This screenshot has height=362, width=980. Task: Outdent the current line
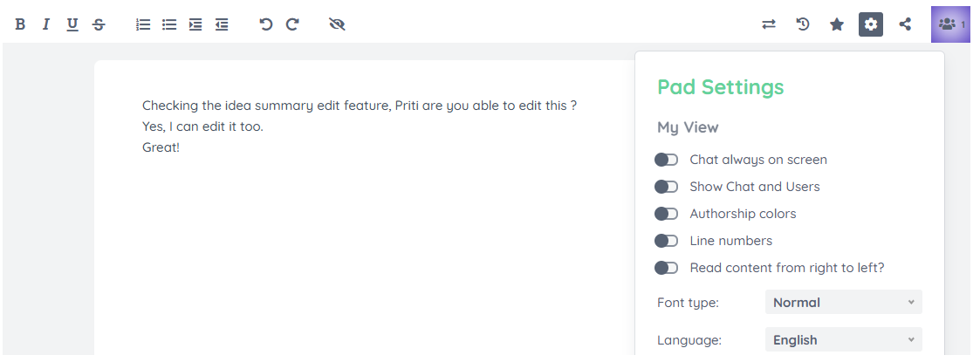[x=222, y=24]
